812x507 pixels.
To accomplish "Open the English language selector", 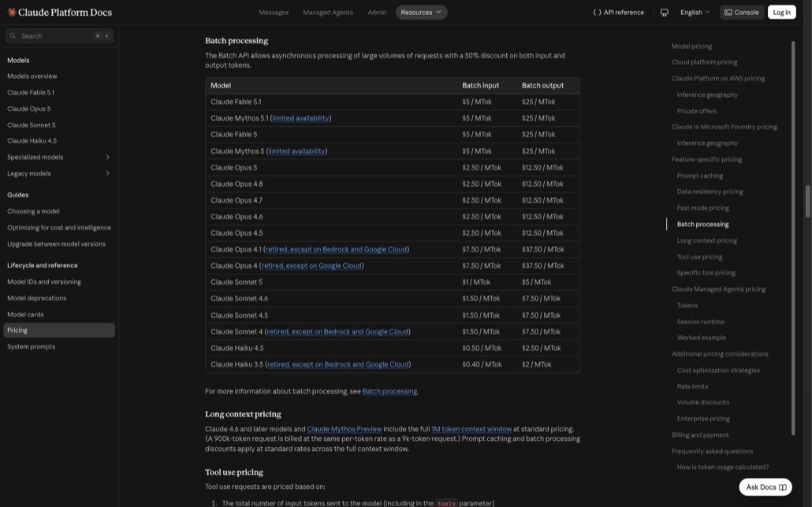I will pos(695,13).
